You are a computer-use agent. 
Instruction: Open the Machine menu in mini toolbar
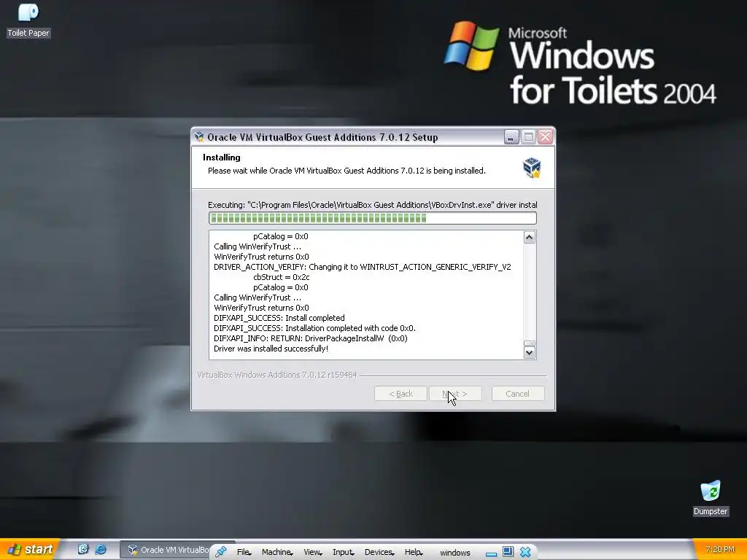tap(276, 552)
